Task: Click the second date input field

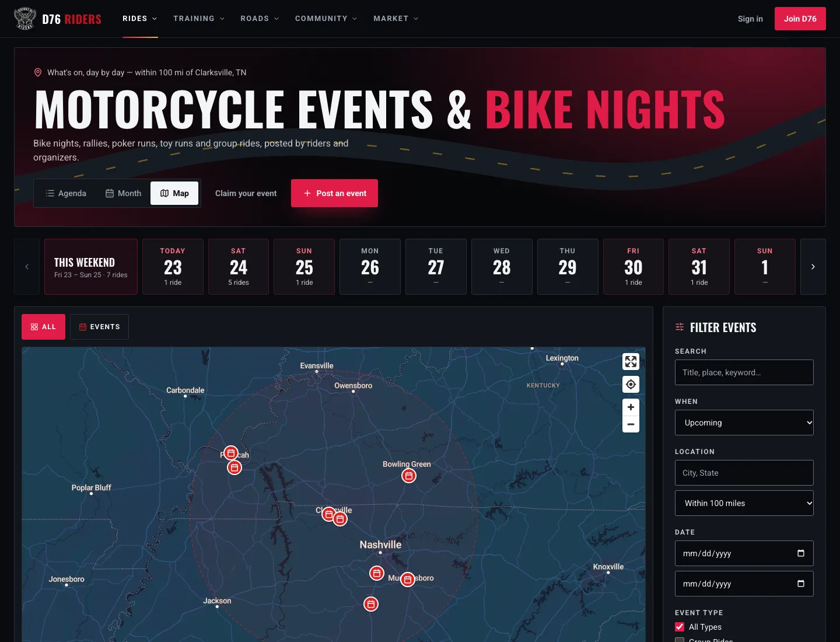Action: coord(744,584)
